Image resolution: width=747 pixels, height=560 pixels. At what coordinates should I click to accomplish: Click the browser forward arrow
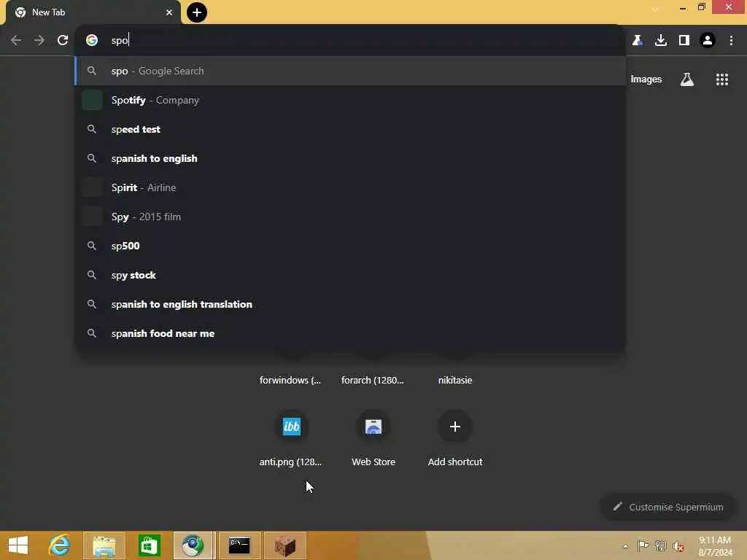click(x=39, y=40)
